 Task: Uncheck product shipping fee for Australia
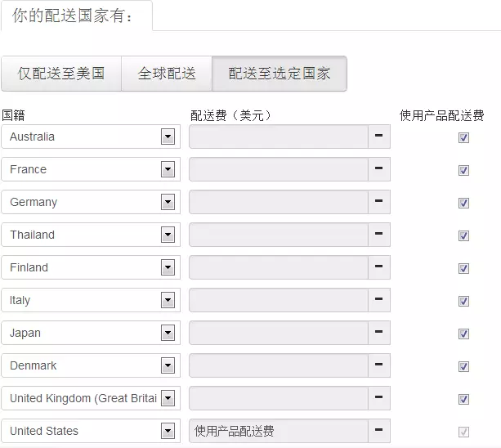coord(463,137)
